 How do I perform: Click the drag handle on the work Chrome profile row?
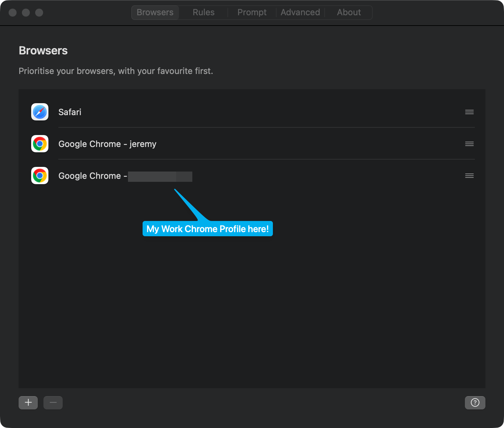point(469,176)
